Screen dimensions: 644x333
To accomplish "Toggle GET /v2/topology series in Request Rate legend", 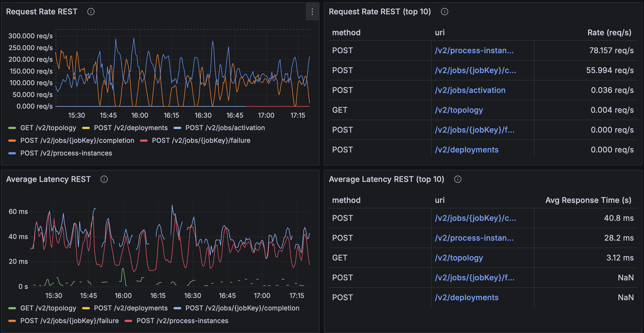I will coord(48,128).
